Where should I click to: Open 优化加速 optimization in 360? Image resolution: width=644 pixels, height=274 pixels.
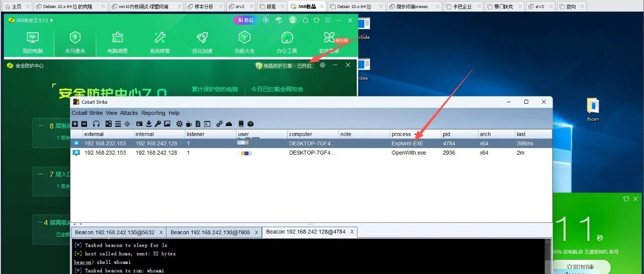tap(202, 43)
